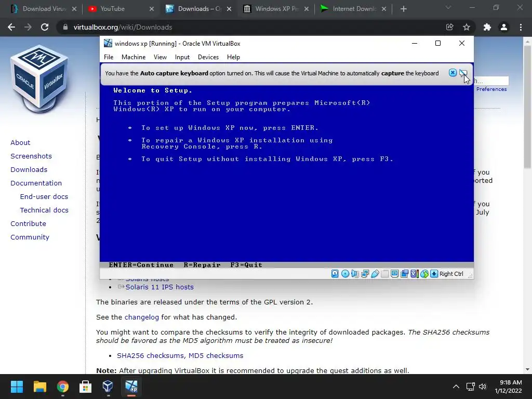
Task: Open the Documentation link in sidebar
Action: [x=36, y=183]
